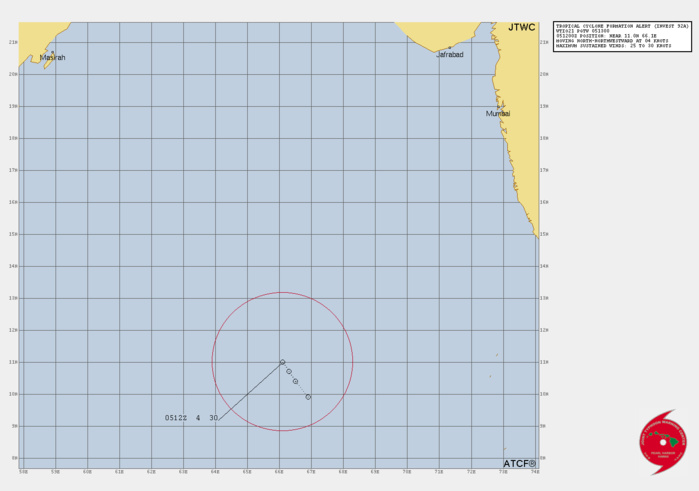The width and height of the screenshot is (699, 491).
Task: Click the southeasternmost storm track marker
Action: coord(308,397)
